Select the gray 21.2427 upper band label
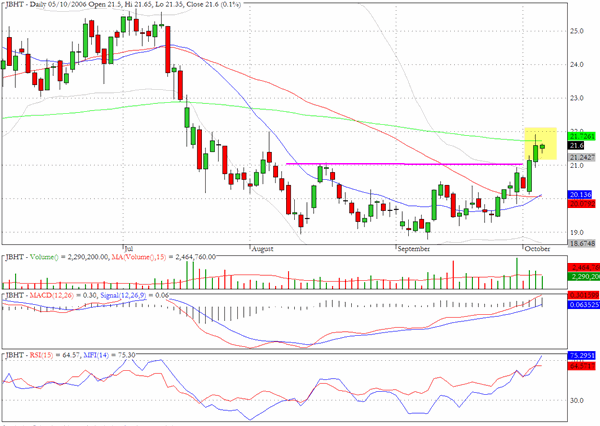 tap(582, 157)
